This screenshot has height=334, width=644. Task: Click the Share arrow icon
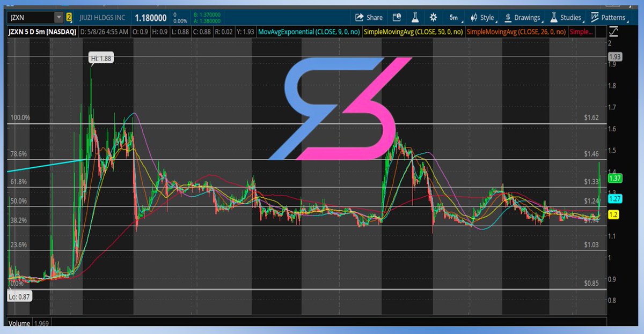pos(360,18)
